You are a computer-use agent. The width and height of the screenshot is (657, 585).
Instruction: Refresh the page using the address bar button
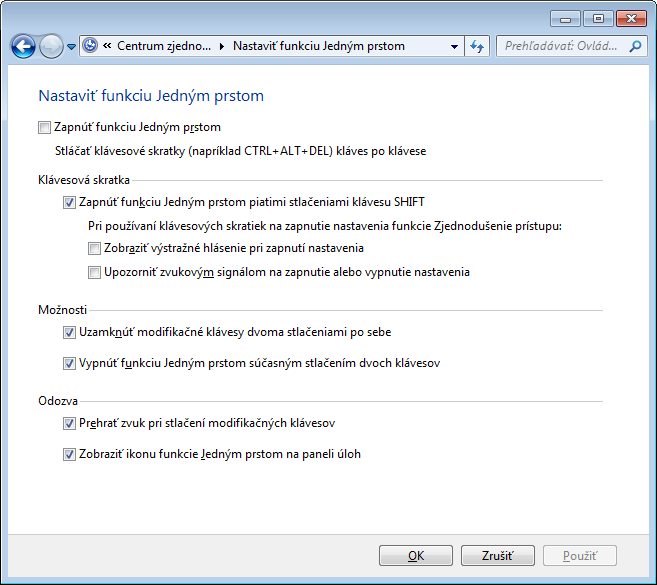click(477, 46)
